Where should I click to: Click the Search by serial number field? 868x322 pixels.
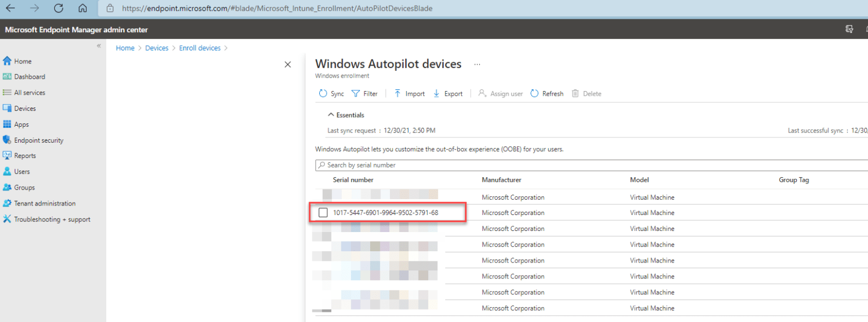click(x=591, y=165)
